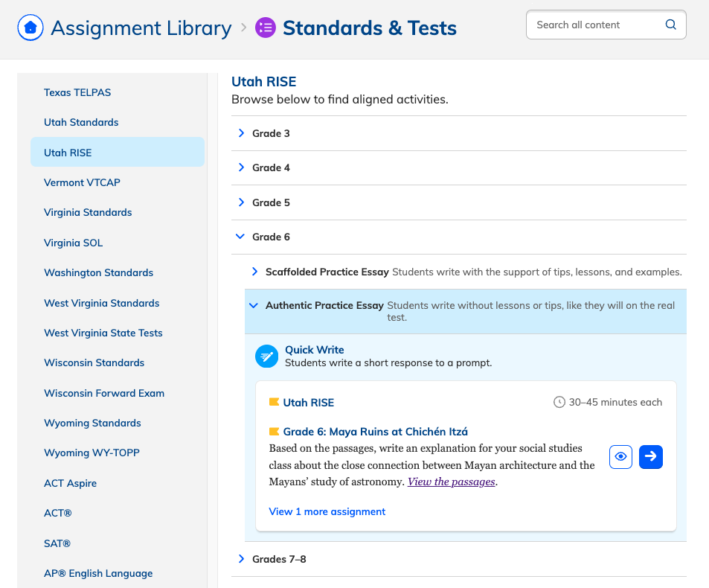709x588 pixels.
Task: Open Wyoming WY-TOPP in sidebar
Action: point(92,453)
